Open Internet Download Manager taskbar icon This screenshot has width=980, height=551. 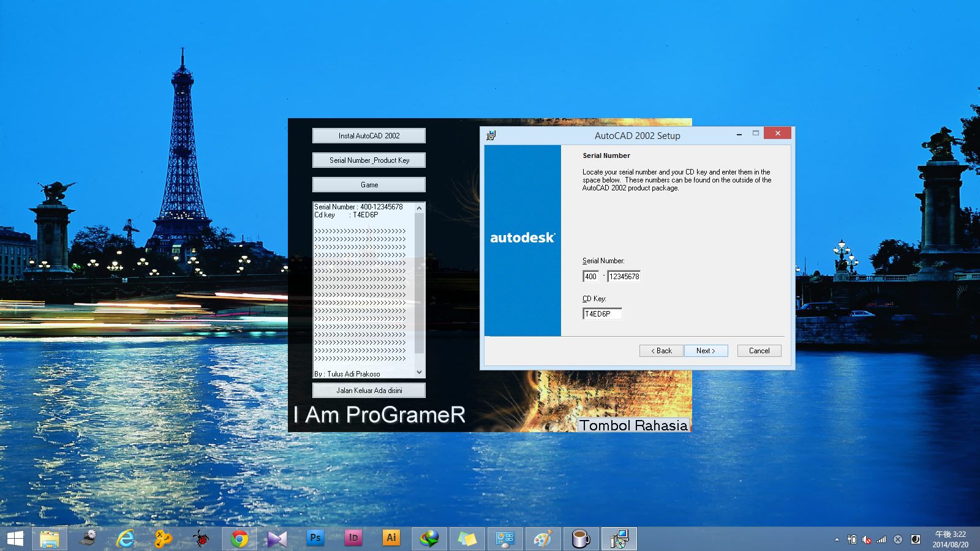(429, 539)
